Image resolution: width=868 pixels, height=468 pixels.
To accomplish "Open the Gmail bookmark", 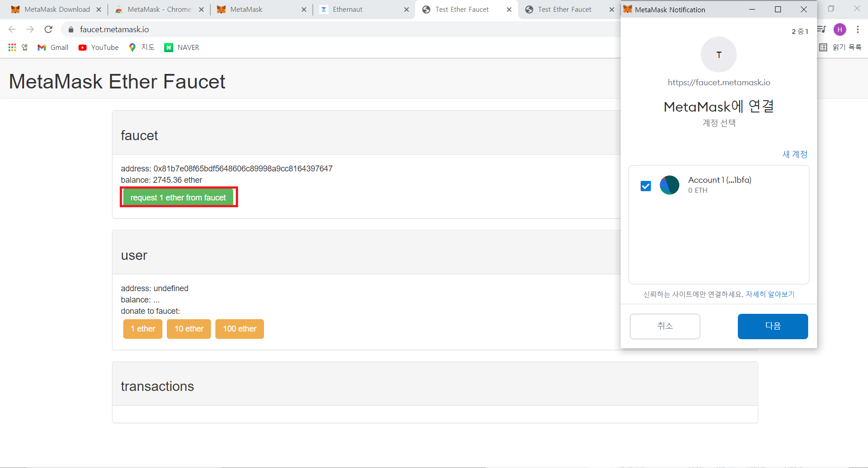I will (53, 47).
